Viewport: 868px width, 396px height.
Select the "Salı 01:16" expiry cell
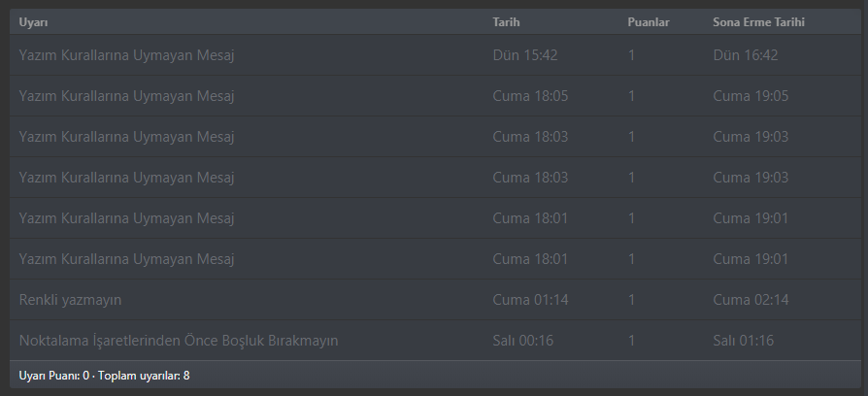coord(746,341)
